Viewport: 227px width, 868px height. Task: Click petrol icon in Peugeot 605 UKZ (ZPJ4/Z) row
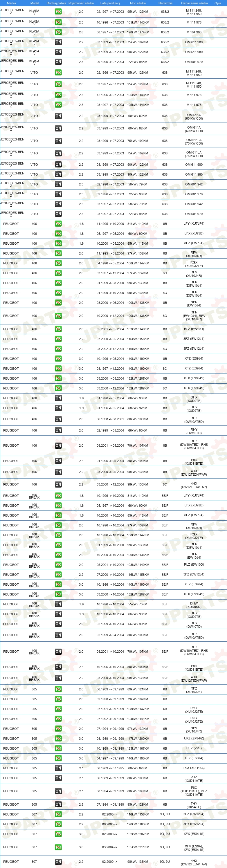(58, 739)
